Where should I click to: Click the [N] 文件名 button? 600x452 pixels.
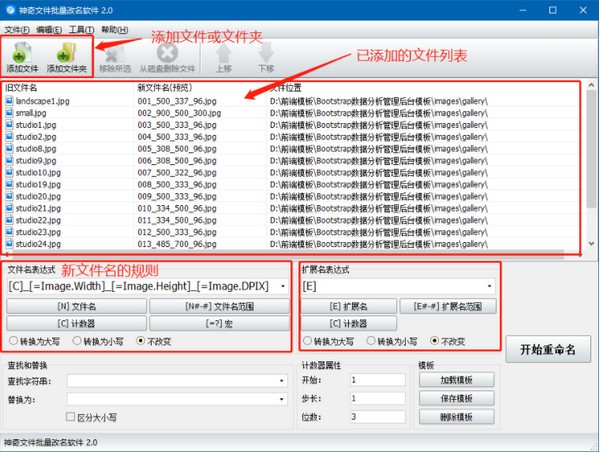(x=77, y=307)
